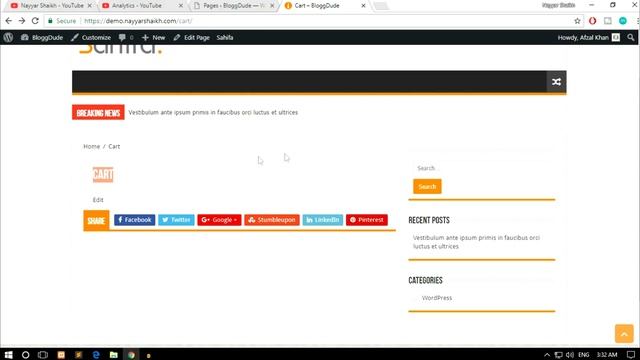This screenshot has height=360, width=640.
Task: Click the Cart heading title
Action: (x=103, y=175)
